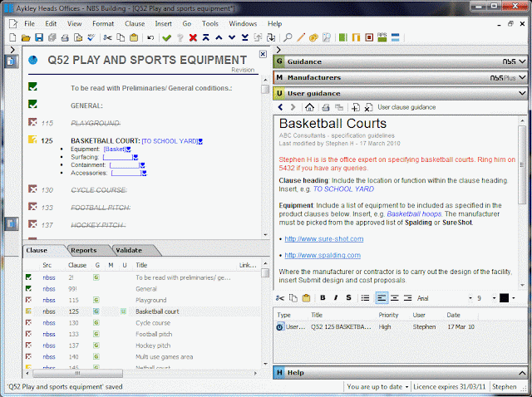This screenshot has height=397, width=532.
Task: Click the guidance home icon
Action: coord(309,107)
